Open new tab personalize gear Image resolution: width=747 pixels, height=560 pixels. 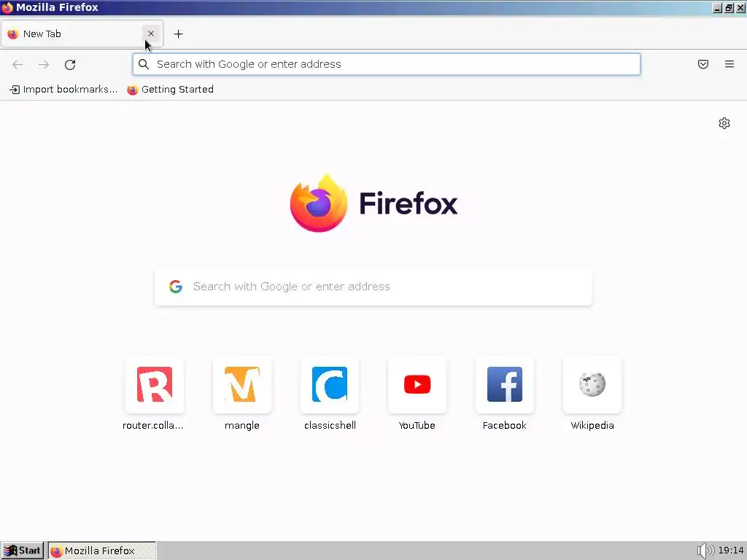724,123
